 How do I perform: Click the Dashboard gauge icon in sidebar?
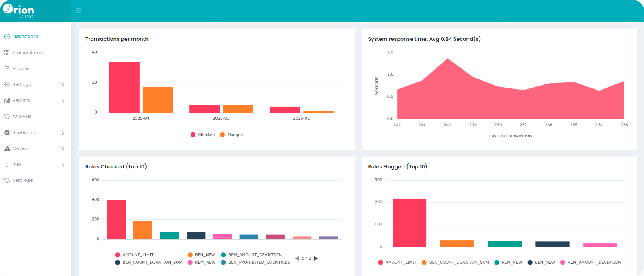(7, 37)
